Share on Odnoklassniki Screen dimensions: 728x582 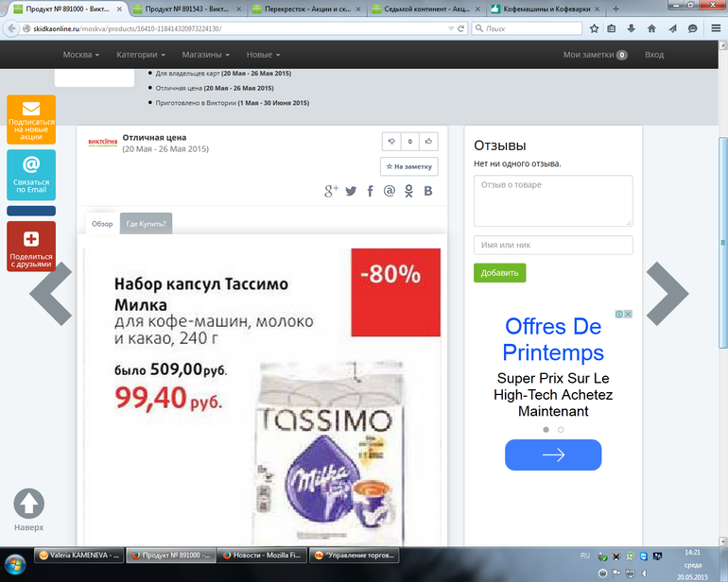coord(408,191)
